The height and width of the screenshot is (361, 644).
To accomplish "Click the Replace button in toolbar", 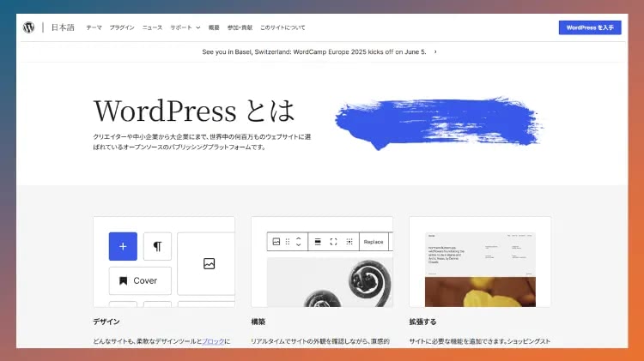I will coord(374,242).
